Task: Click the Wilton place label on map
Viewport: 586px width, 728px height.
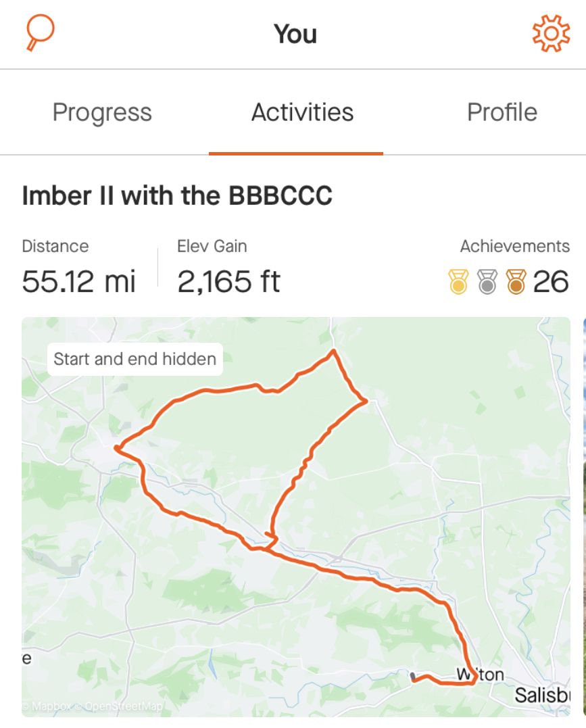Action: pyautogui.click(x=481, y=675)
